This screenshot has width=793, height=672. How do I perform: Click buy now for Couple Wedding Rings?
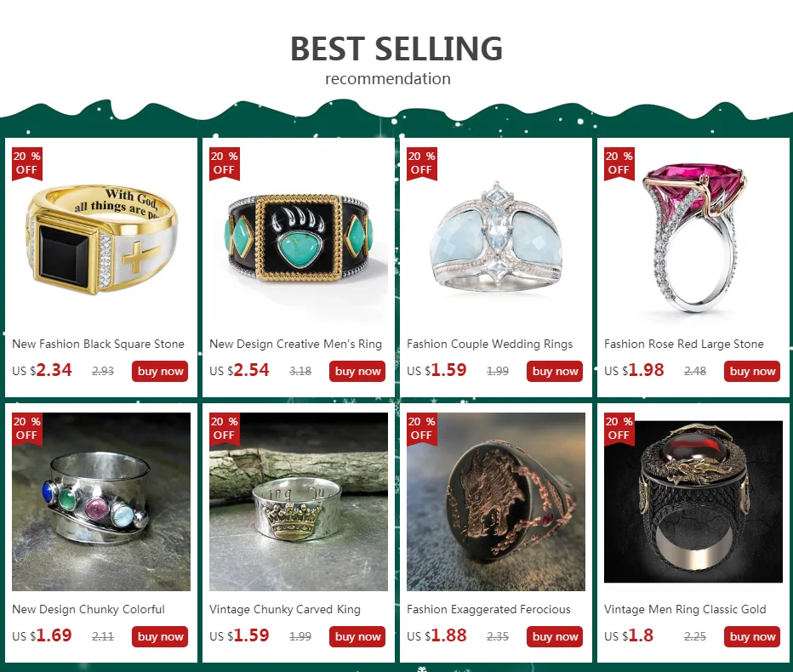tap(555, 371)
